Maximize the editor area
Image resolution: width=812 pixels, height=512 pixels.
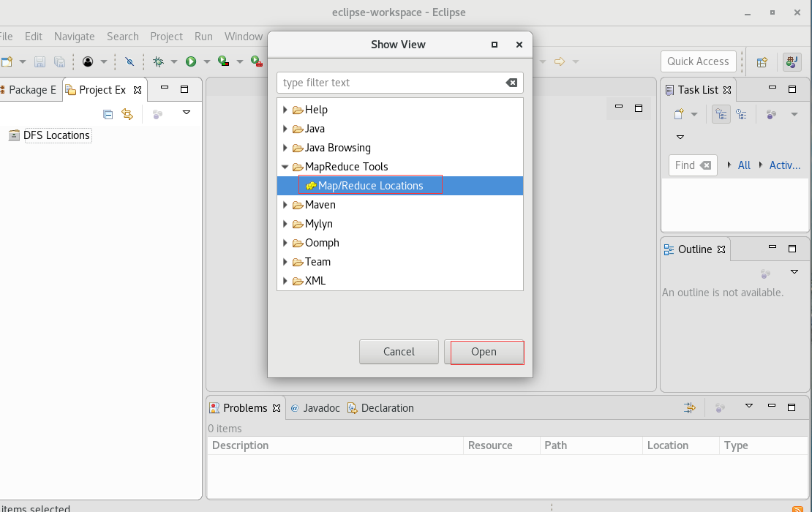click(639, 108)
